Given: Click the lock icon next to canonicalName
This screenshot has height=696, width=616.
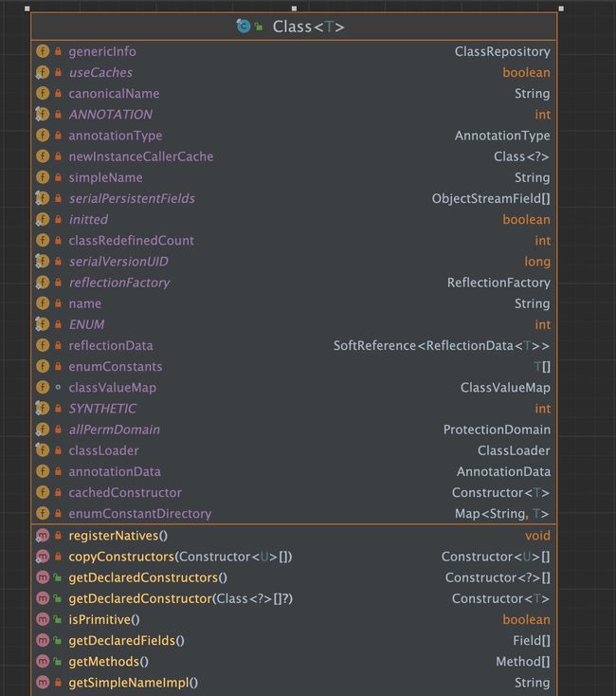Looking at the screenshot, I should click(58, 93).
